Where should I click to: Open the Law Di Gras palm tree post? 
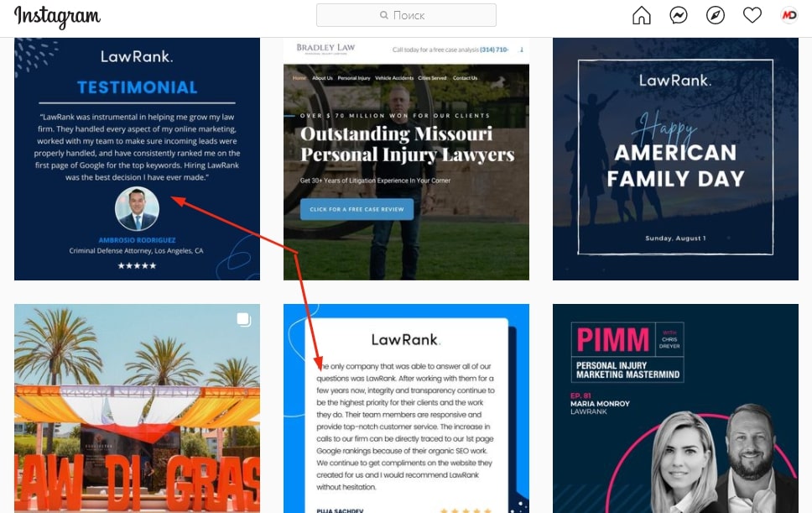[137, 408]
